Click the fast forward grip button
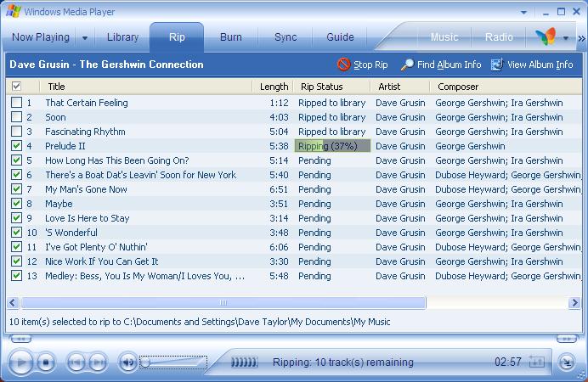The image size is (588, 382). pyautogui.click(x=566, y=340)
